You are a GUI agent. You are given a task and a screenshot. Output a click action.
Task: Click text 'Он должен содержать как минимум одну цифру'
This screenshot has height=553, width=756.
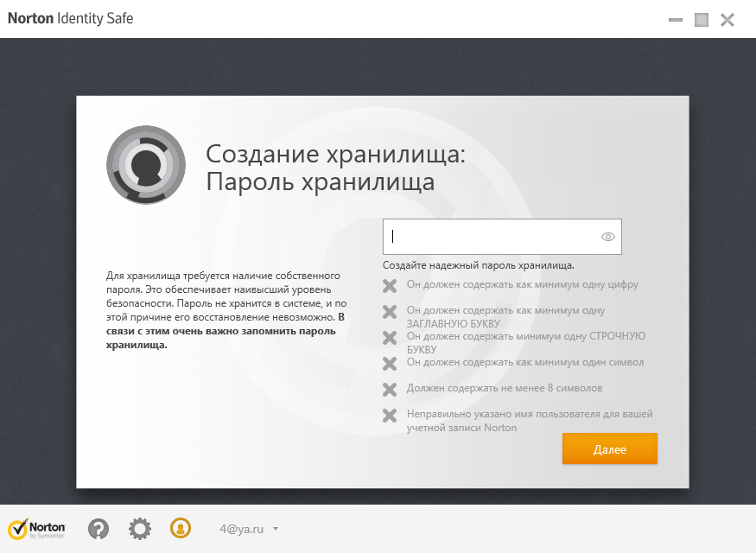(x=522, y=284)
